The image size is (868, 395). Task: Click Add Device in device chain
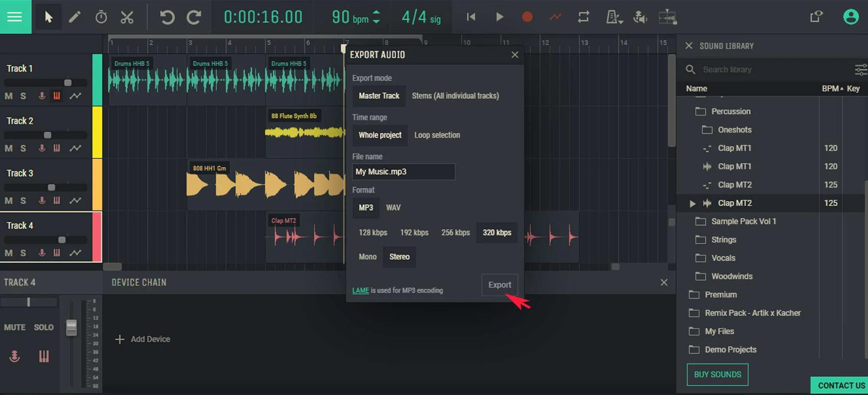(142, 339)
